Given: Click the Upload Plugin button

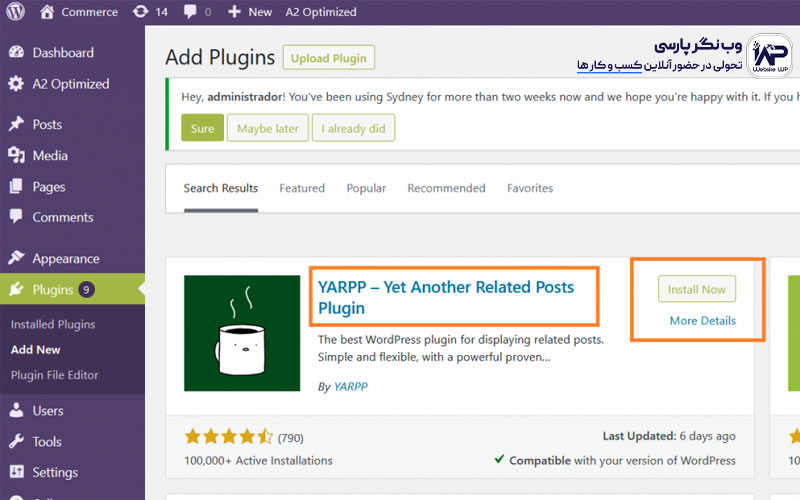Looking at the screenshot, I should (329, 57).
